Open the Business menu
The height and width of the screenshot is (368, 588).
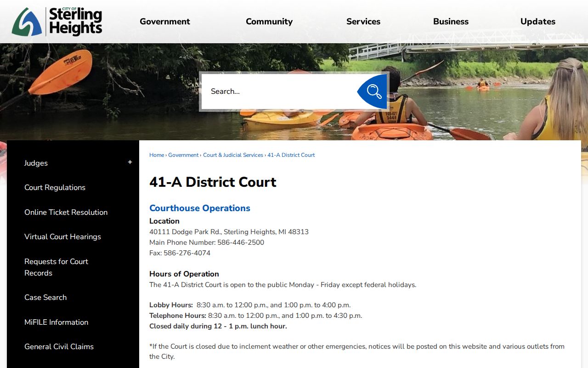tap(451, 22)
